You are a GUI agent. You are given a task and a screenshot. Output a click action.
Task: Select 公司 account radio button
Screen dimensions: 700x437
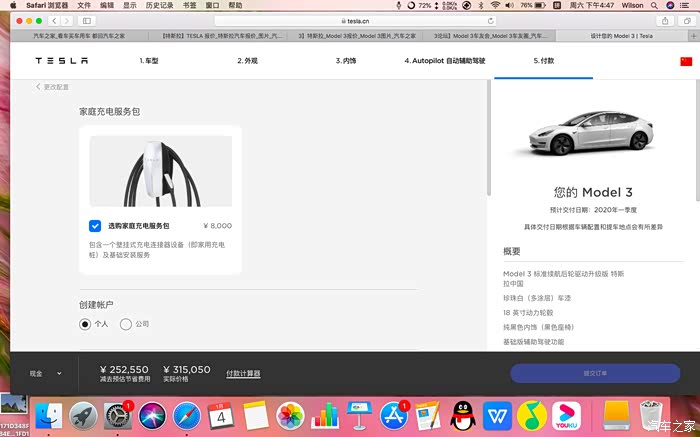point(125,324)
